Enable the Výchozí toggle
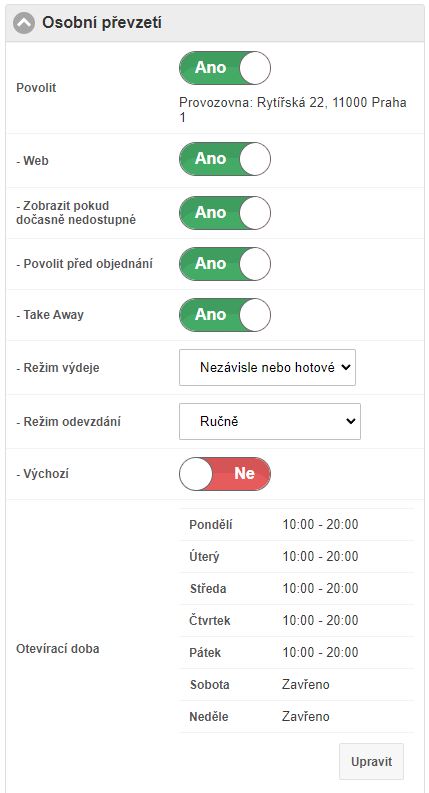Image resolution: width=429 pixels, height=793 pixels. [225, 474]
